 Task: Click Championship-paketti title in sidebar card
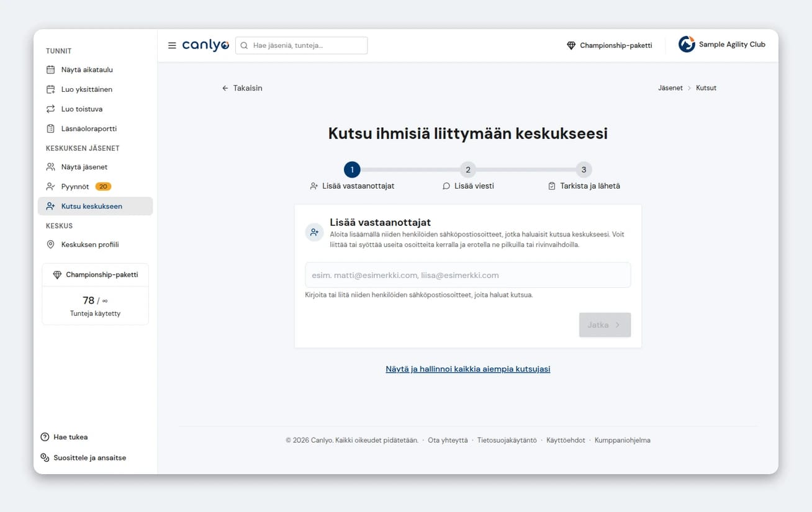102,274
